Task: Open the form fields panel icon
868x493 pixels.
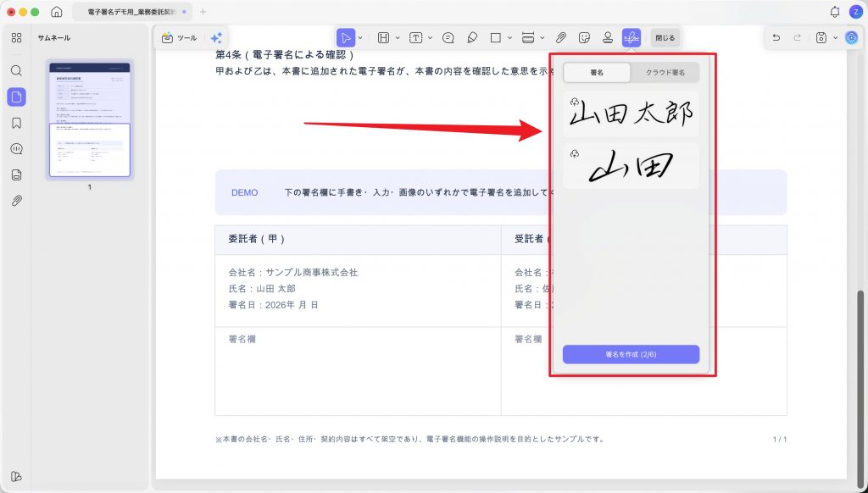Action: (17, 174)
